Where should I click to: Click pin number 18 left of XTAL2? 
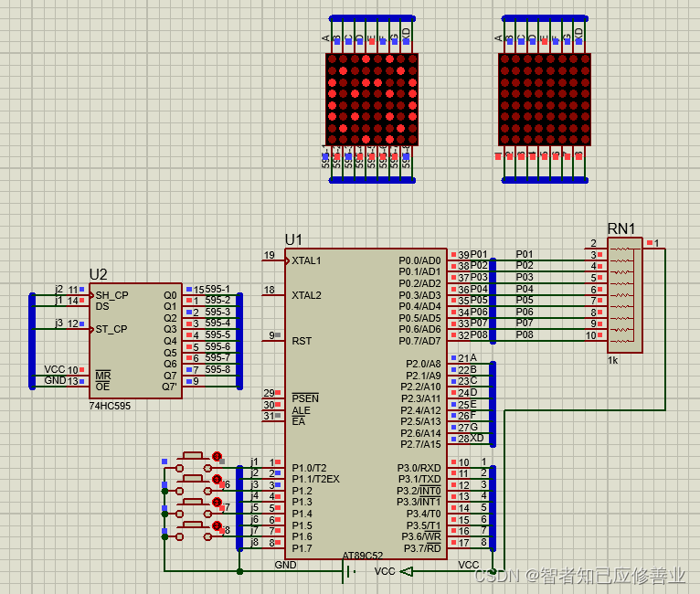pos(270,290)
